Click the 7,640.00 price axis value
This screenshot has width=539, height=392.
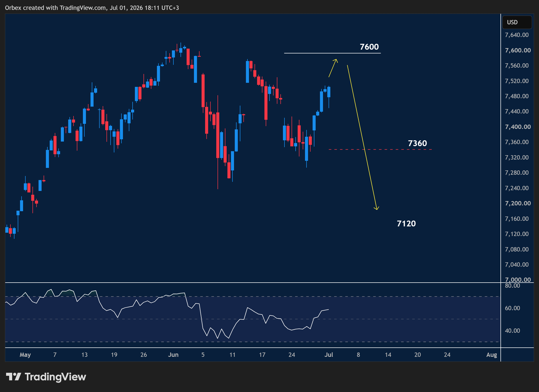(517, 35)
